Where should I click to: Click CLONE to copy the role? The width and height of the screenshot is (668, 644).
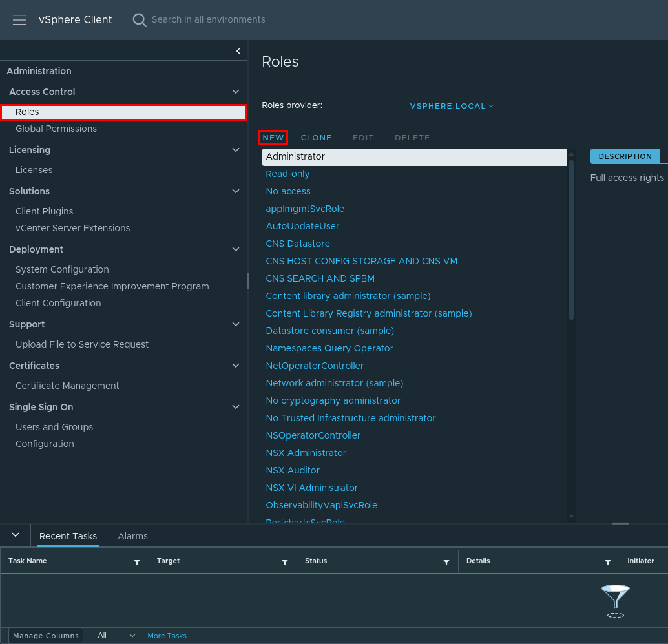(316, 138)
